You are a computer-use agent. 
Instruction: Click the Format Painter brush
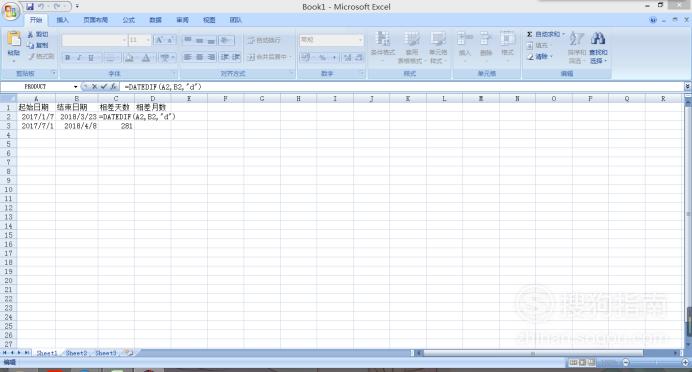click(x=41, y=56)
